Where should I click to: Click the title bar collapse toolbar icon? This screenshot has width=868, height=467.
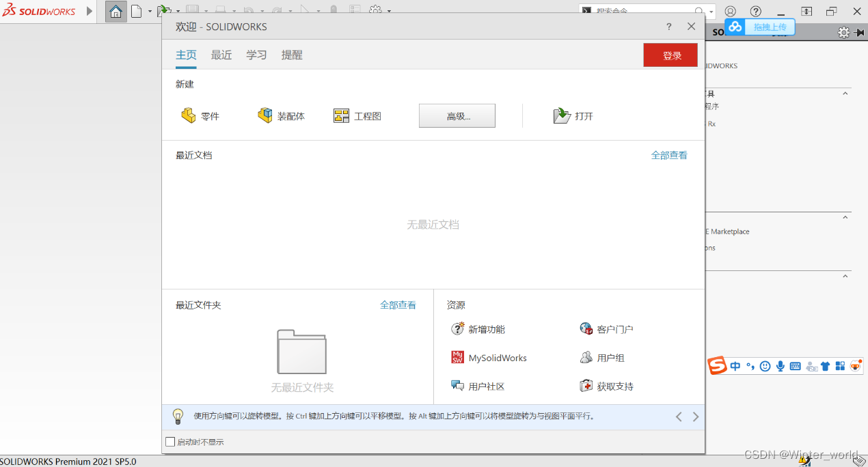click(x=806, y=12)
